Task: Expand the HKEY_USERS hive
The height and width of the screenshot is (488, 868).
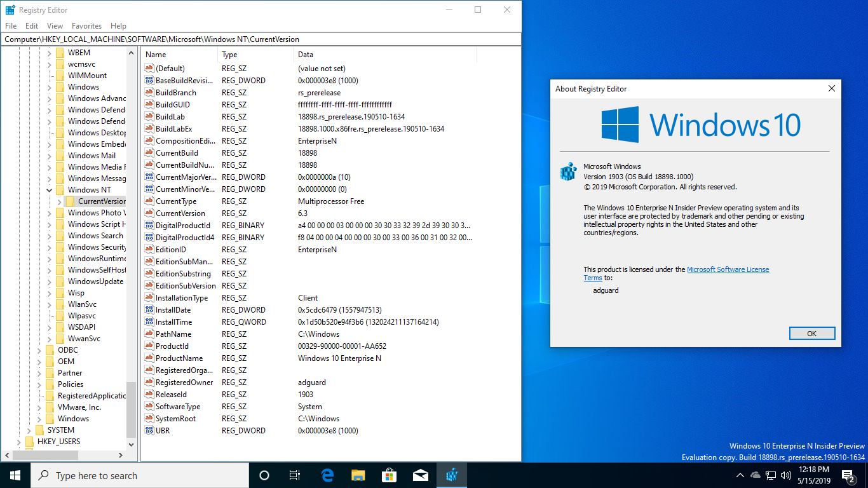Action: click(19, 442)
